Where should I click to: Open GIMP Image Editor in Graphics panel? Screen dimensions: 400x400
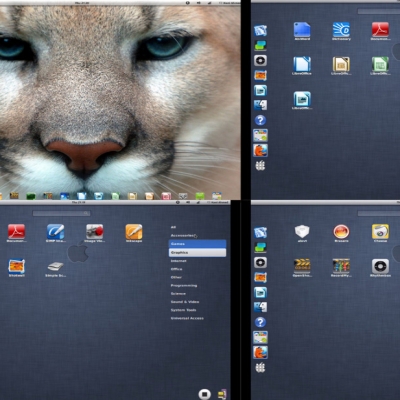click(x=55, y=232)
